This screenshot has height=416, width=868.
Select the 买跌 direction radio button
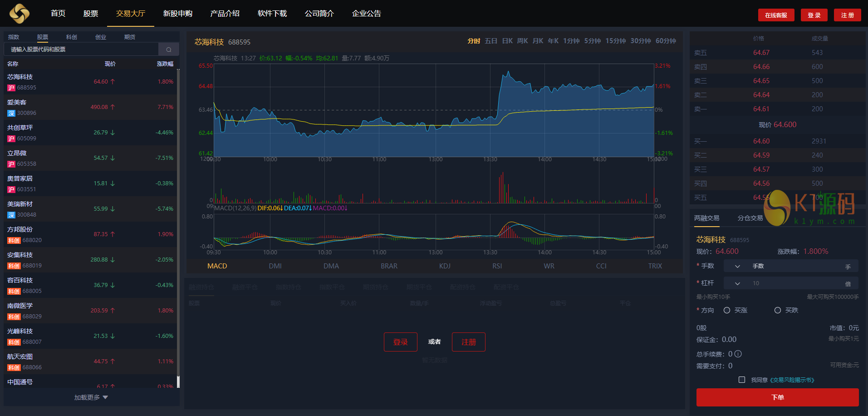pos(778,310)
